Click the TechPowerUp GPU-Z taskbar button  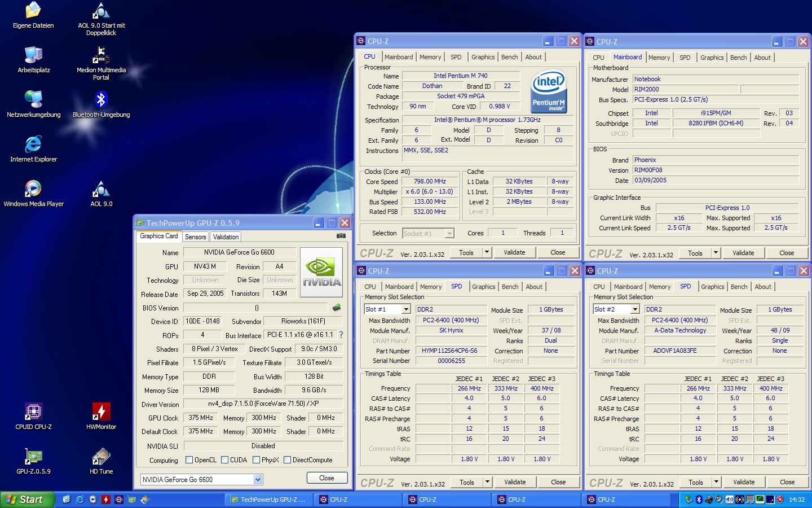click(x=268, y=500)
